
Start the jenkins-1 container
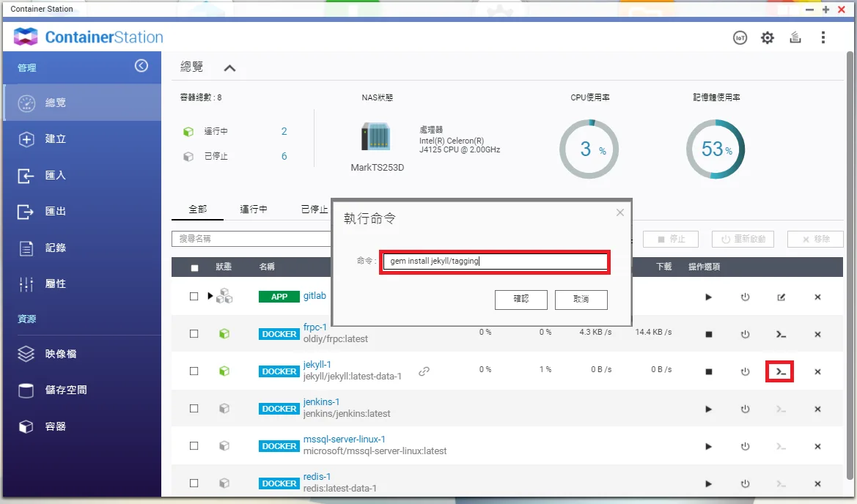point(708,409)
